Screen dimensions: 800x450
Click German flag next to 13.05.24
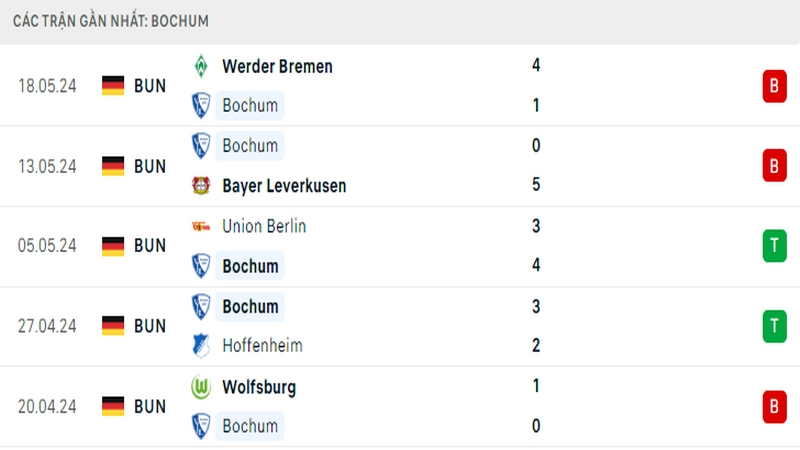pos(113,166)
